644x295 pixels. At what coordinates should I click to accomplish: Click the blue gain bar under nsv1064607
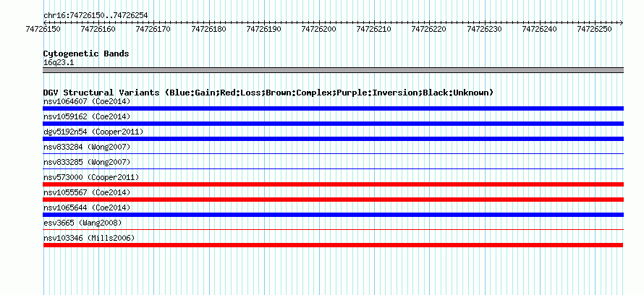click(x=333, y=108)
